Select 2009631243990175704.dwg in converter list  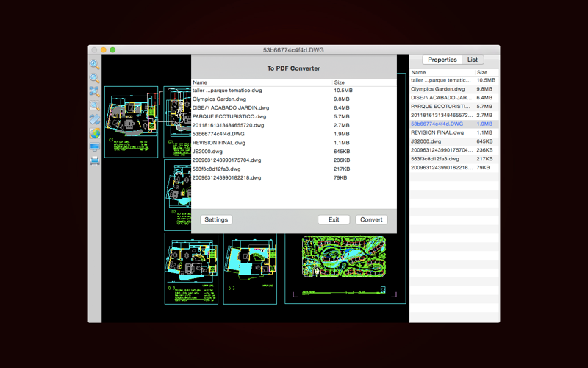click(294, 160)
